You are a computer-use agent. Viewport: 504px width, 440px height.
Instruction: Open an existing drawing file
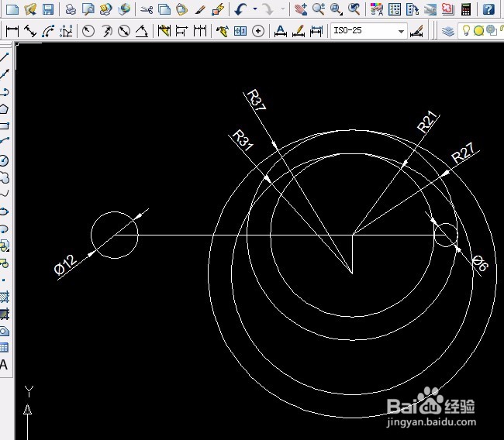coord(30,9)
